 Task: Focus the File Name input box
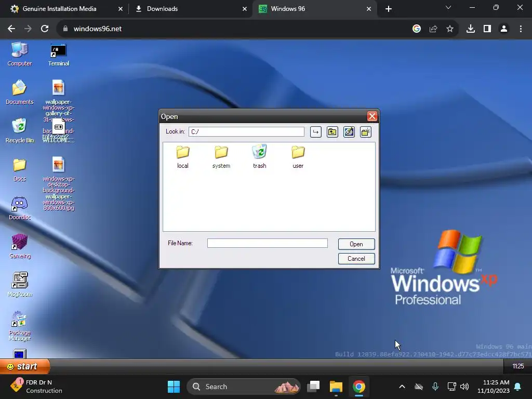click(268, 243)
